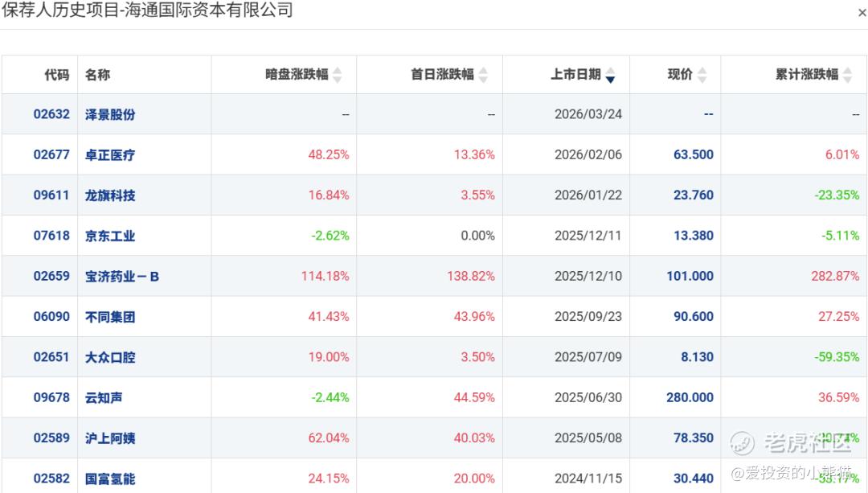Click cumulative change 6.01%

(842, 154)
